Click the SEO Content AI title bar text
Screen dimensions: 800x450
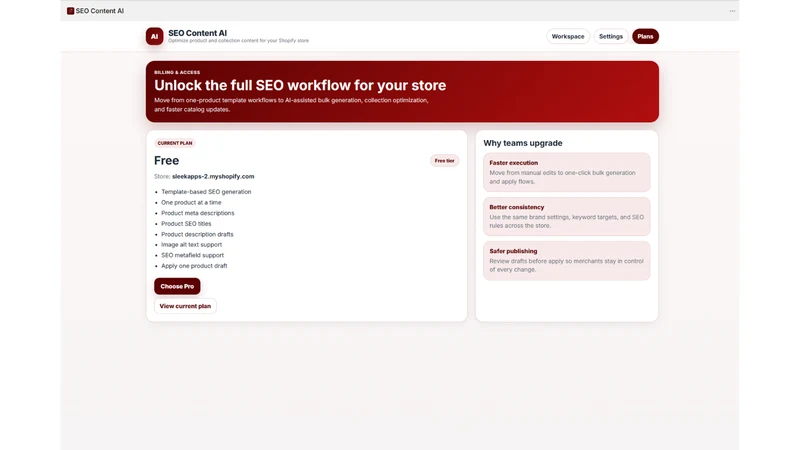[x=99, y=11]
